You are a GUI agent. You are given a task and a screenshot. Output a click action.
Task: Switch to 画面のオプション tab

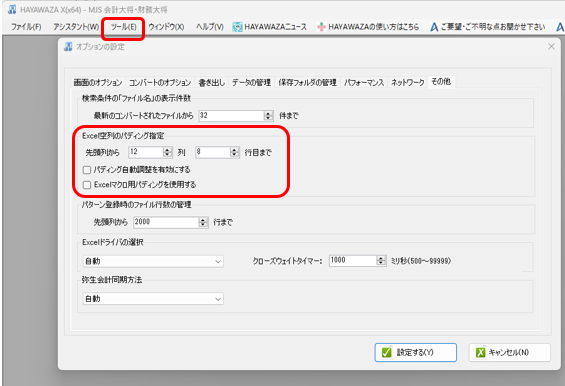coord(98,83)
